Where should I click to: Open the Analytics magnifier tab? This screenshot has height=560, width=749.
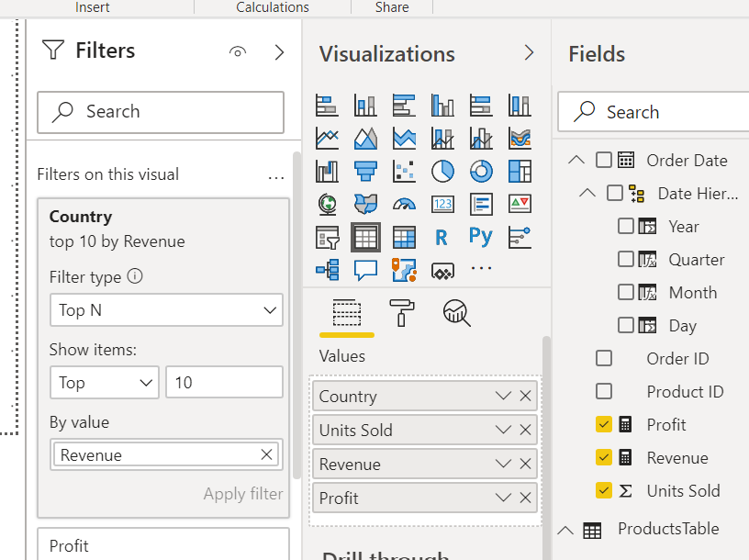(x=456, y=313)
